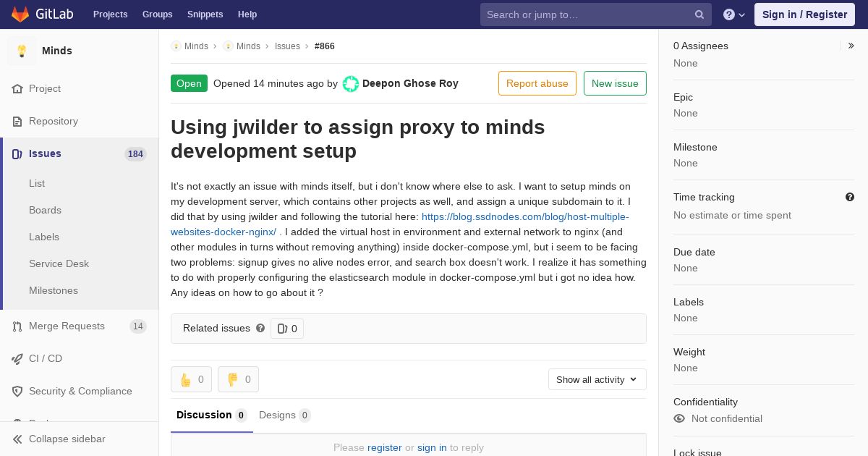The width and height of the screenshot is (868, 456).
Task: Switch to the Designs tab
Action: coord(285,415)
